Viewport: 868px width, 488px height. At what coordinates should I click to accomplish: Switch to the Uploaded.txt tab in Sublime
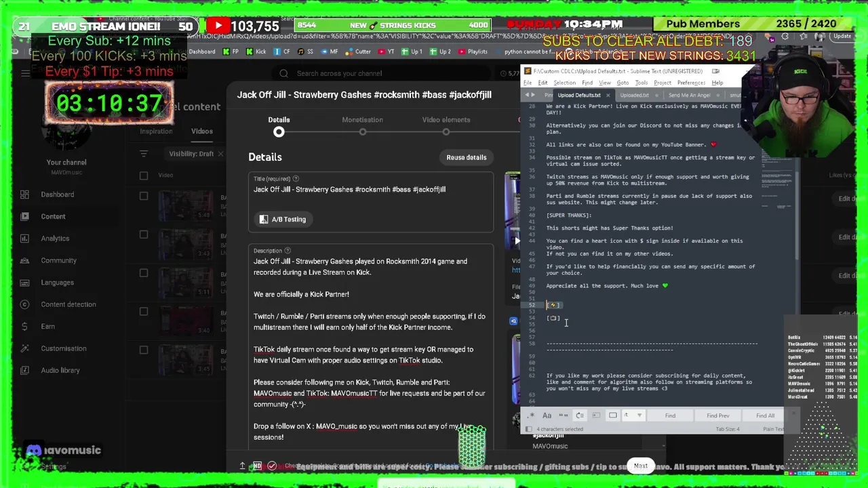click(635, 96)
